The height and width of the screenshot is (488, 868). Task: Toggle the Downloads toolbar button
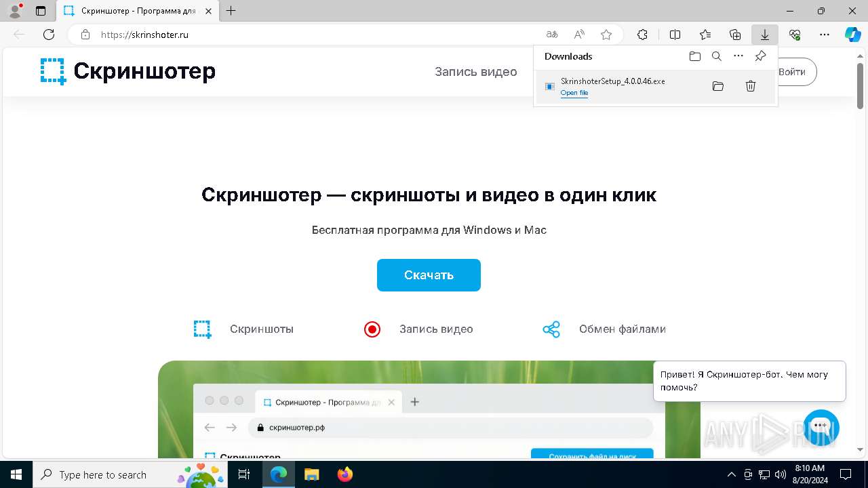pos(765,35)
